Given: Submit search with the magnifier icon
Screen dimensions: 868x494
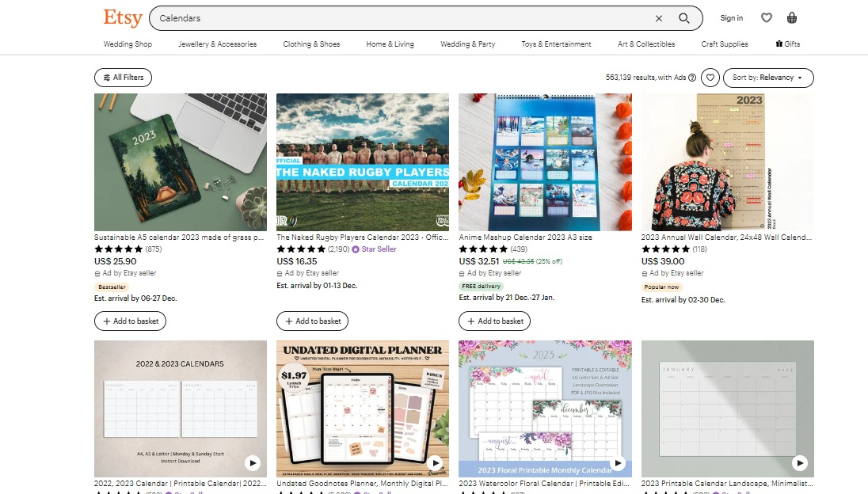Looking at the screenshot, I should tap(684, 18).
